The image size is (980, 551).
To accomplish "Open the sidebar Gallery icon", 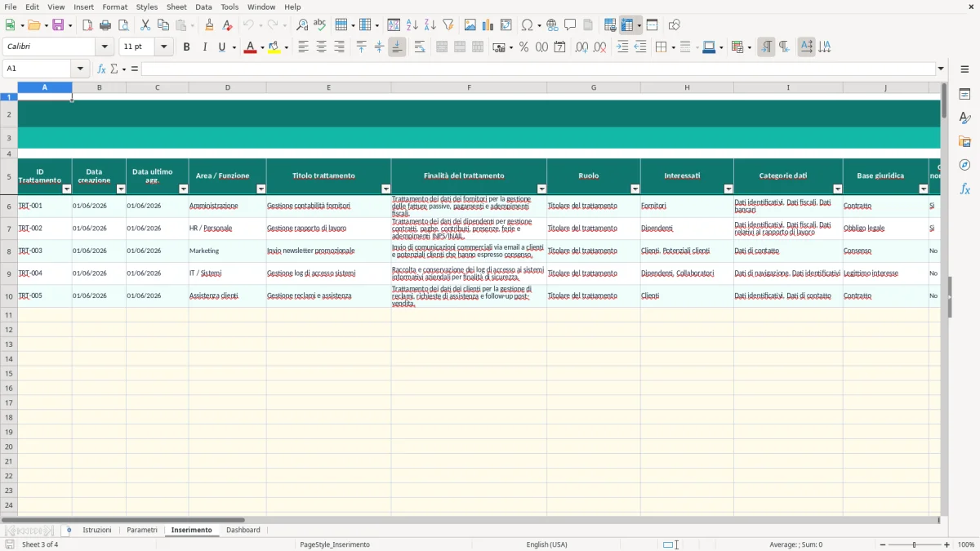I will click(x=964, y=141).
